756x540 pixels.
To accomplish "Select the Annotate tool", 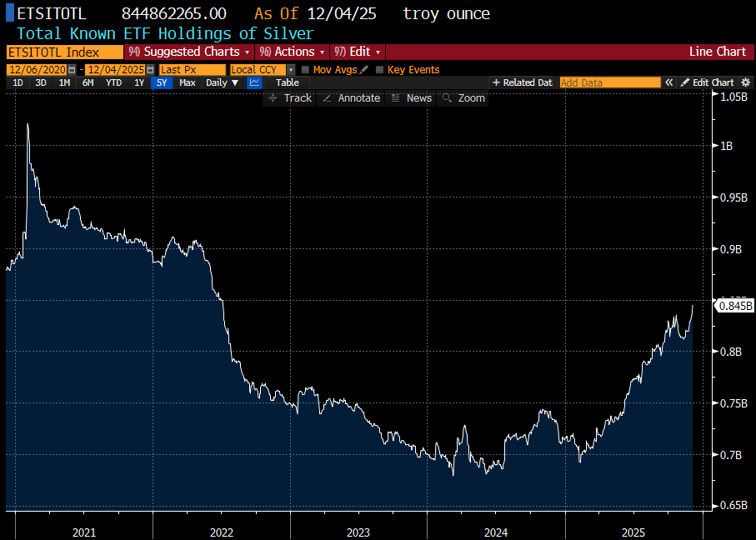I will point(351,98).
